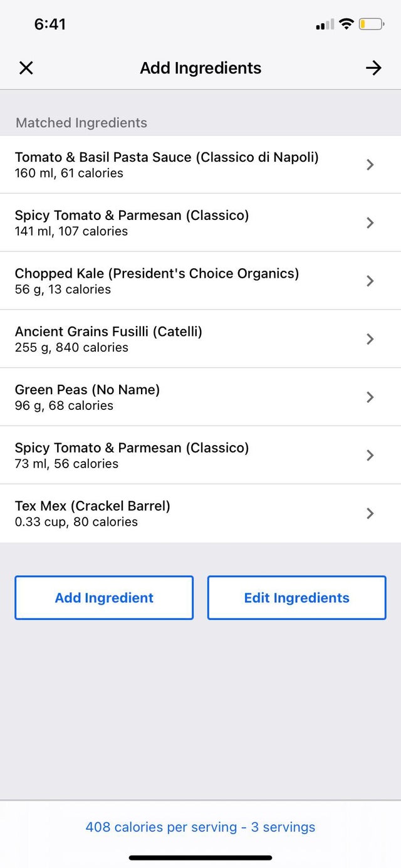Image resolution: width=401 pixels, height=868 pixels.
Task: Open Chopped Kale ingredient details
Action: pos(157,281)
